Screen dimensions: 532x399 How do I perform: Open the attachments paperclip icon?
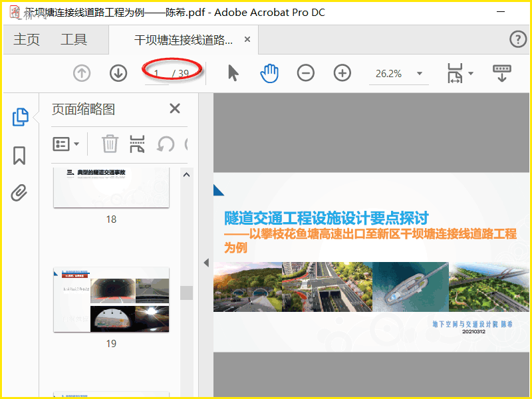coord(19,193)
